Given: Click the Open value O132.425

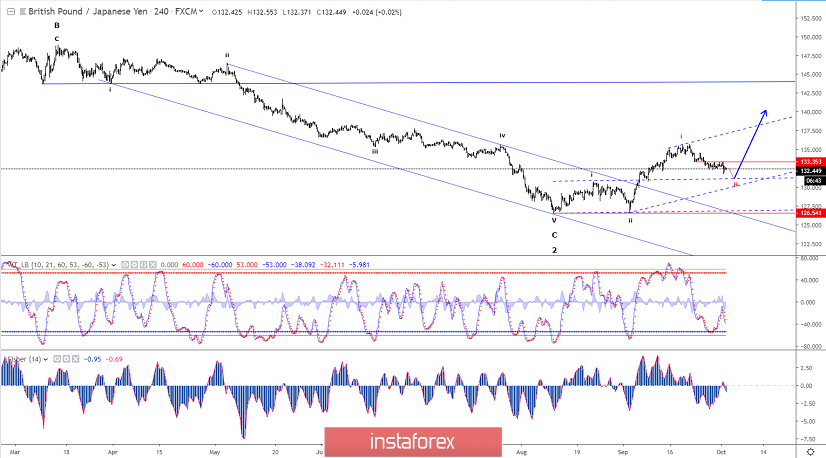Looking at the screenshot, I should tap(227, 12).
